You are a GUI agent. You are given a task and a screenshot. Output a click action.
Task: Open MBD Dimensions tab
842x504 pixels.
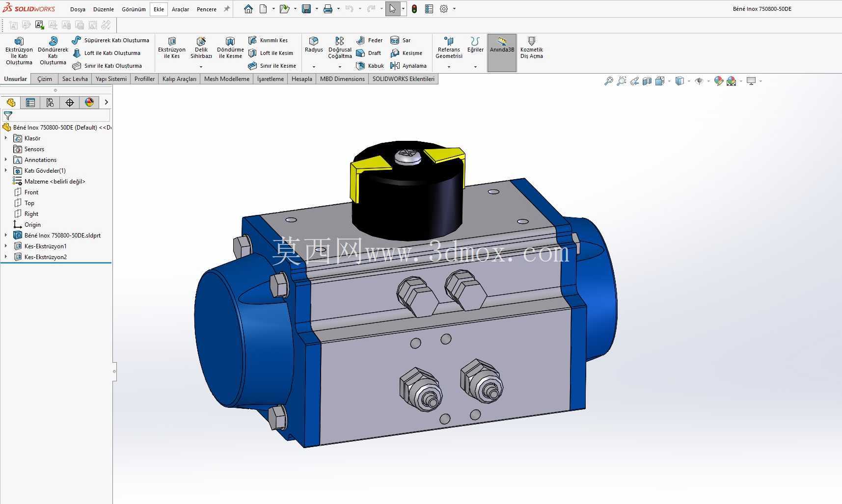coord(342,79)
